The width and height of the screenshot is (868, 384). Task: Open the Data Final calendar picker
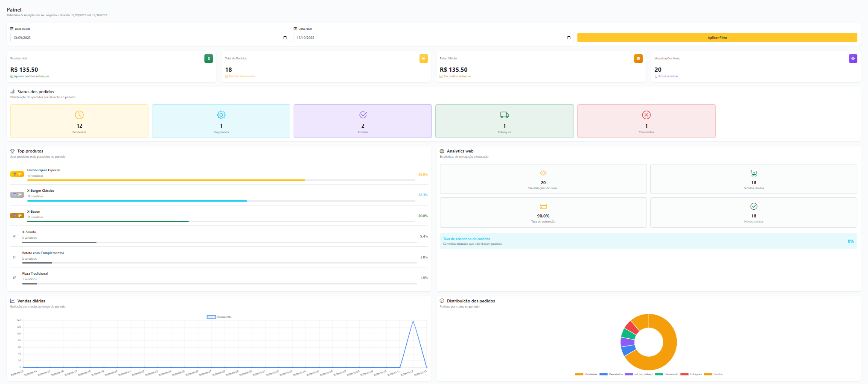point(568,38)
